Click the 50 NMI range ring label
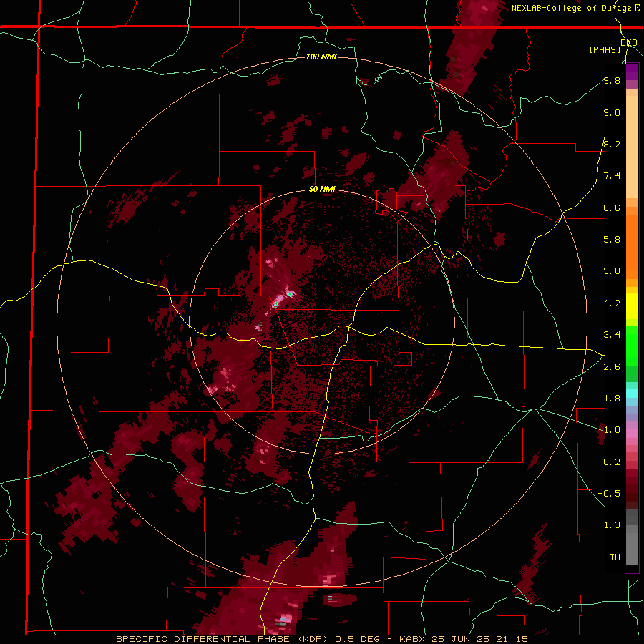 [x=323, y=190]
